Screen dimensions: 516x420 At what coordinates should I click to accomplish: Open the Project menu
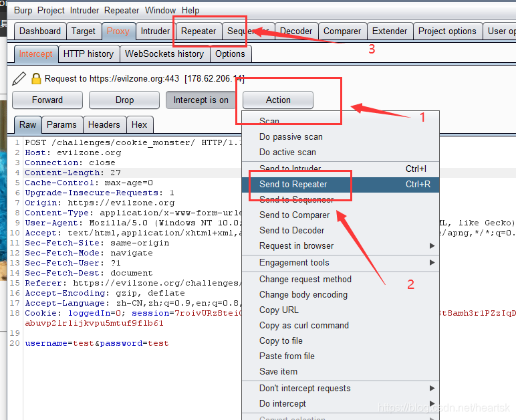[51, 11]
